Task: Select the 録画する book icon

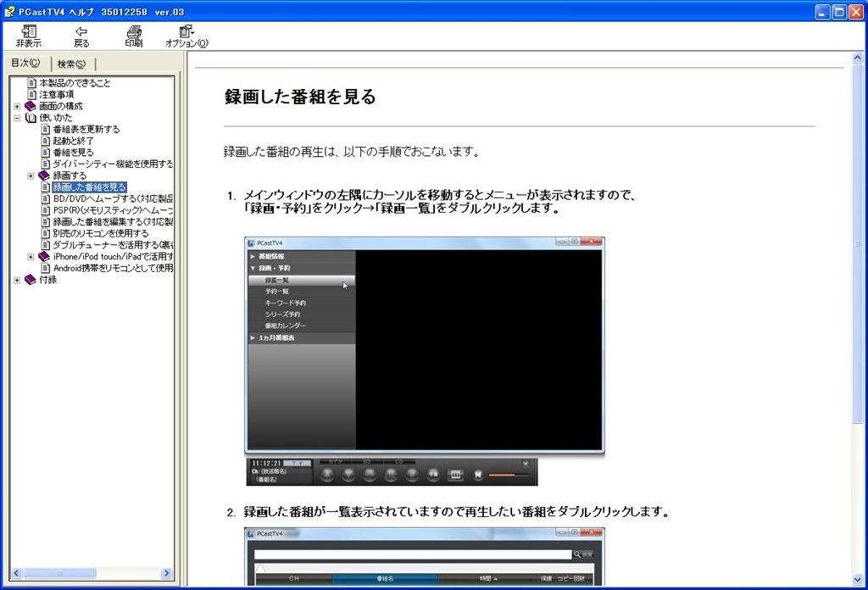Action: click(x=44, y=175)
